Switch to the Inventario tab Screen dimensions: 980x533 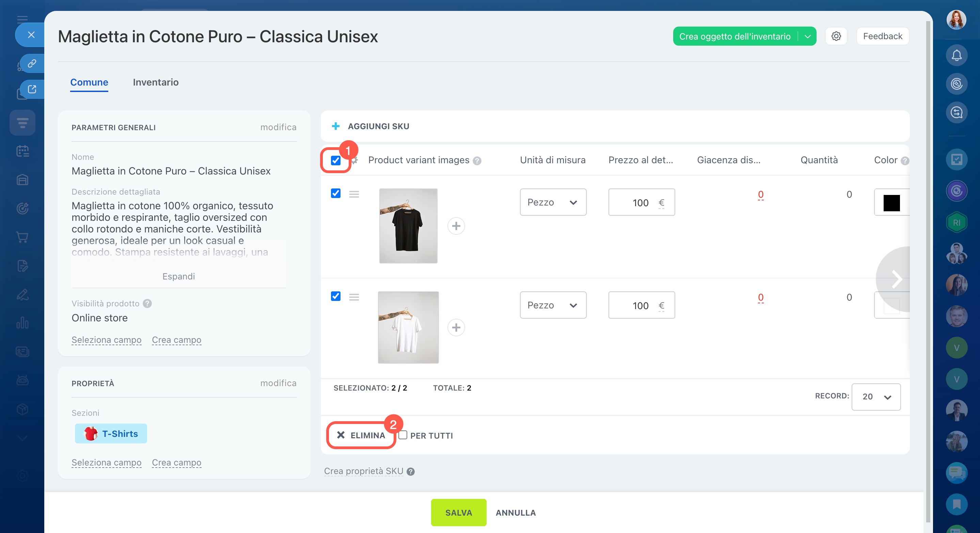pos(156,82)
